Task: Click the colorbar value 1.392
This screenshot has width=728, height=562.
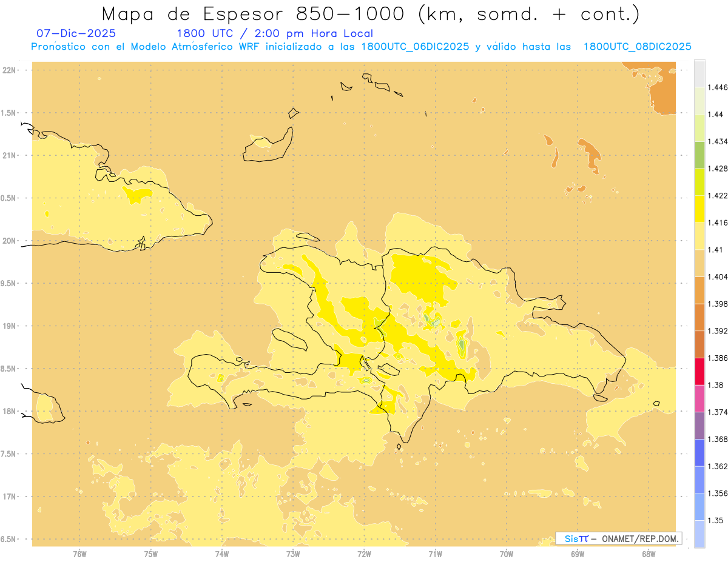Action: (718, 330)
